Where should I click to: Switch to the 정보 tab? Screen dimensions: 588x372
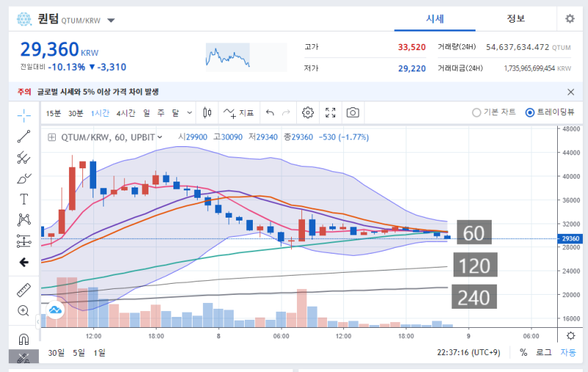[516, 19]
